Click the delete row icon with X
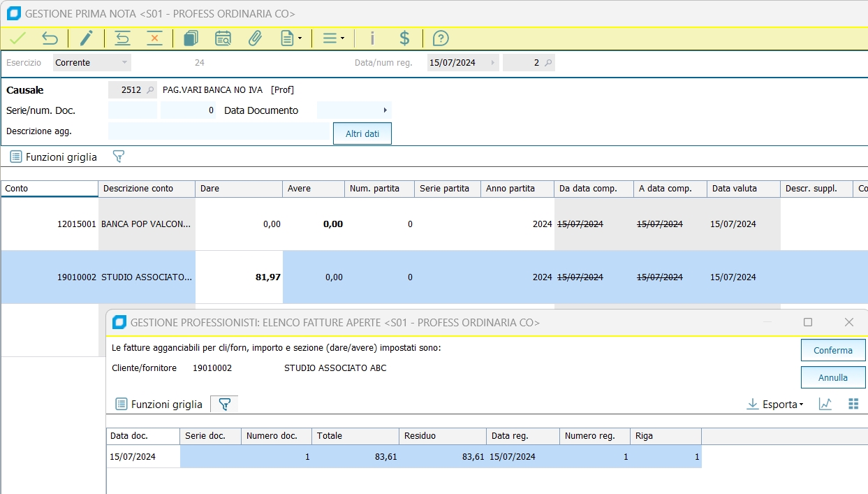The height and width of the screenshot is (494, 868). click(154, 38)
